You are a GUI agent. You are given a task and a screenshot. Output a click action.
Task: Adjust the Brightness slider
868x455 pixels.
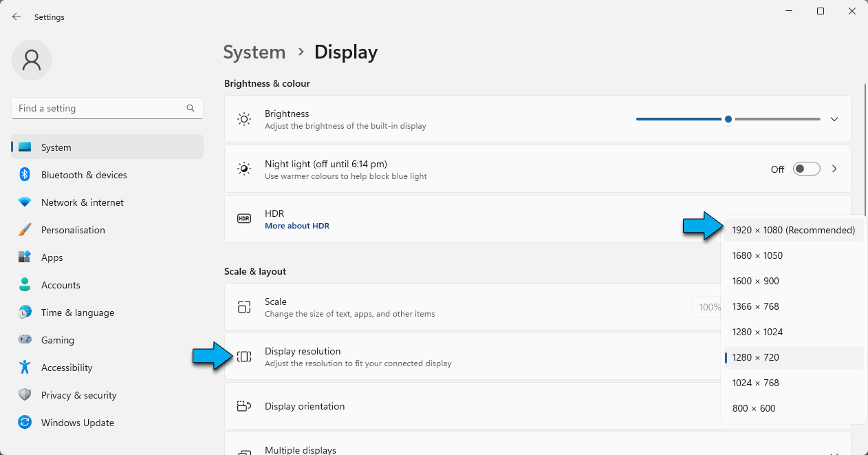point(728,118)
